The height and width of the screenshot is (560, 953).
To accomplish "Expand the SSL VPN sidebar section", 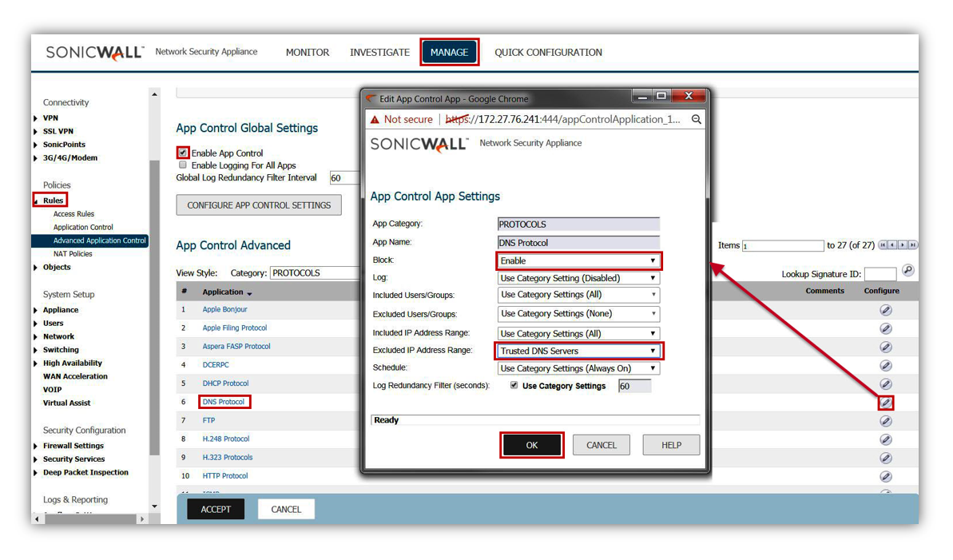I will 35,131.
